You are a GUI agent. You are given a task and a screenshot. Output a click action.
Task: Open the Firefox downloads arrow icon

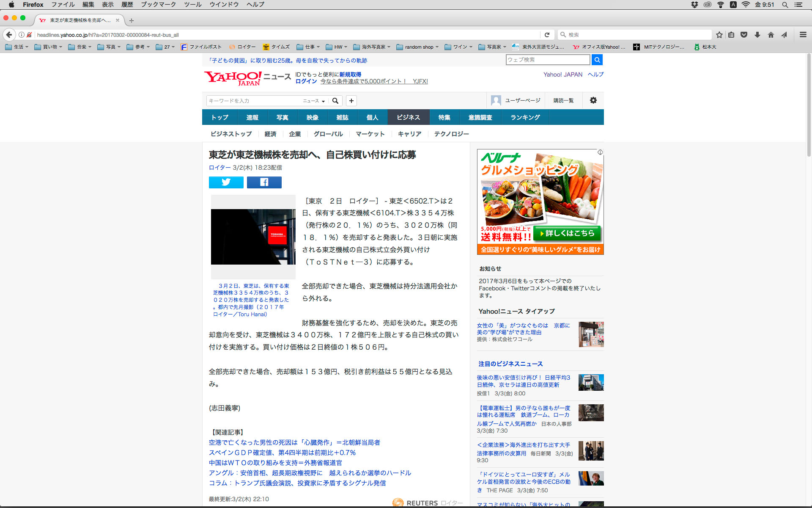coord(757,35)
